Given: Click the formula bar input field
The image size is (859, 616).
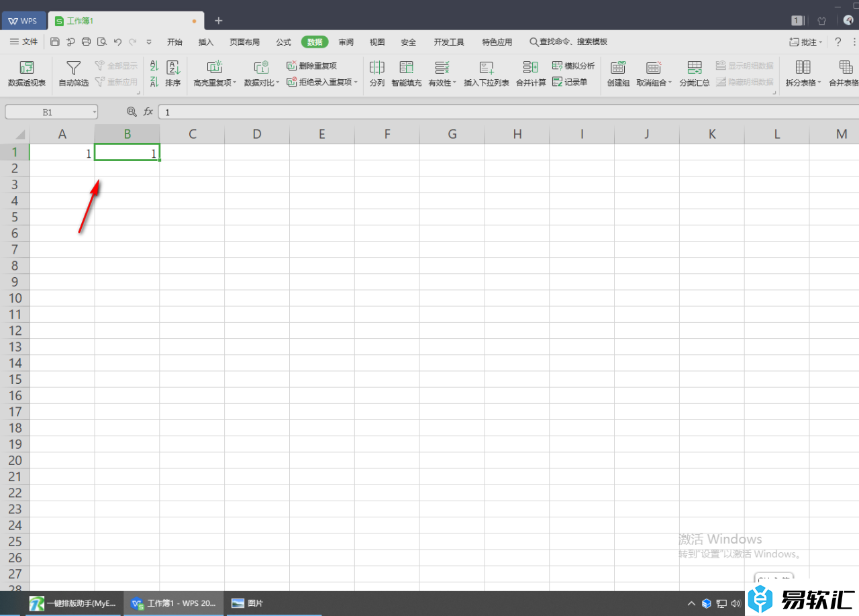Looking at the screenshot, I should [x=509, y=112].
